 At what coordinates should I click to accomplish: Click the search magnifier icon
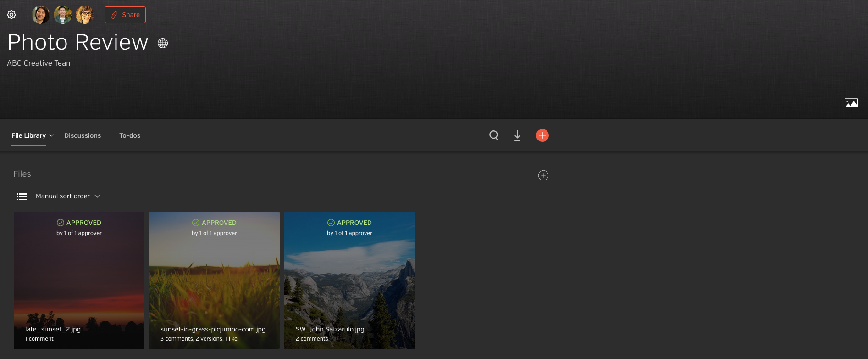[494, 135]
